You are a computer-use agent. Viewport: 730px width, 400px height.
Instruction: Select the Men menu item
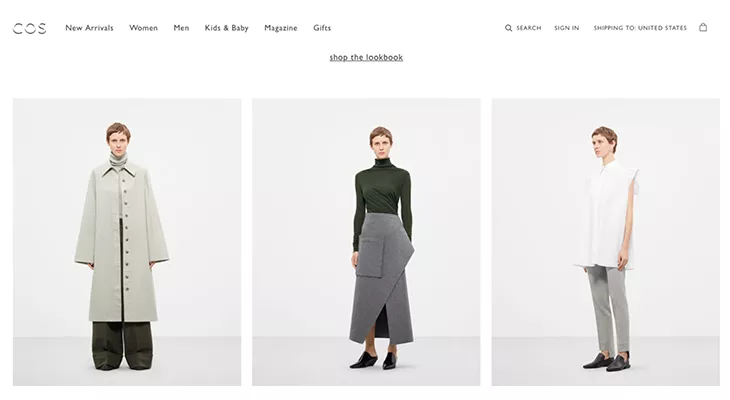pyautogui.click(x=181, y=28)
